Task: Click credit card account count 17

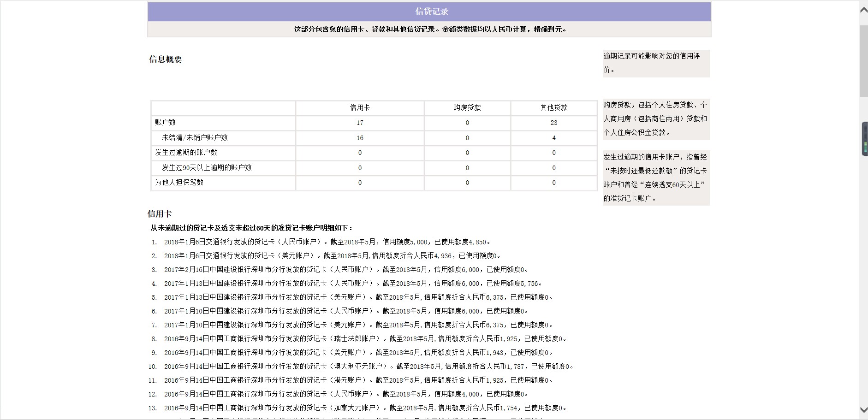Action: (x=360, y=123)
